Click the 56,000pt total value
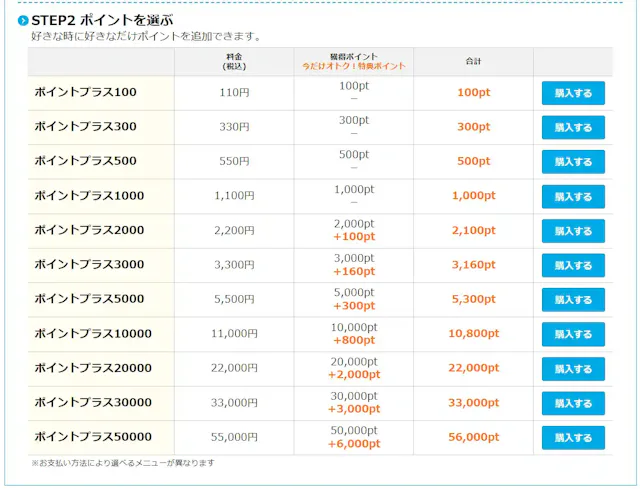 pos(474,437)
